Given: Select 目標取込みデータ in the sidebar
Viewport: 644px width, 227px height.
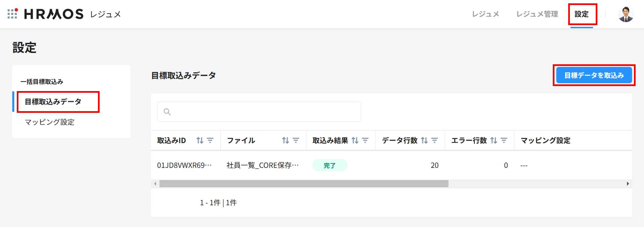Looking at the screenshot, I should tap(53, 102).
